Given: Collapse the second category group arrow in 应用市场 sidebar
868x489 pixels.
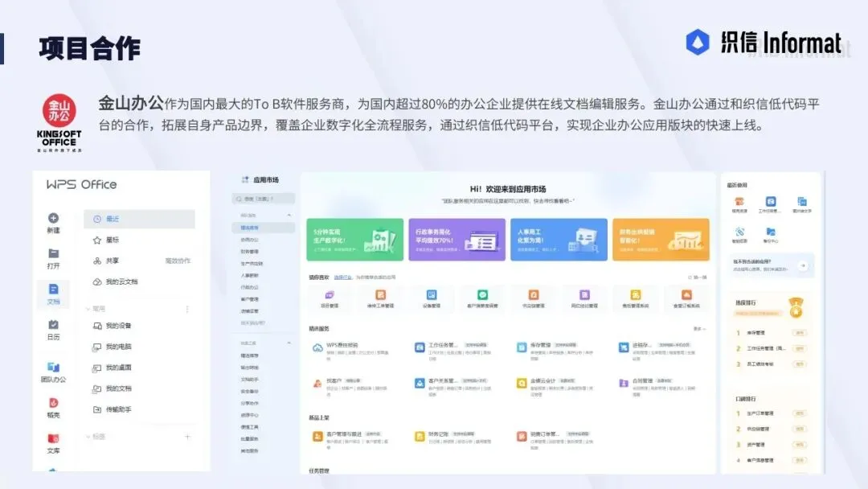Looking at the screenshot, I should click(289, 343).
